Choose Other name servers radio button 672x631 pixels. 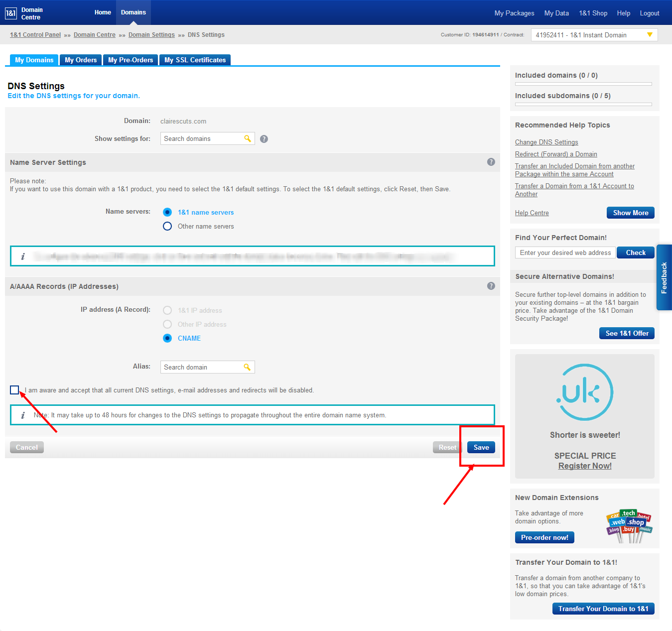tap(167, 226)
